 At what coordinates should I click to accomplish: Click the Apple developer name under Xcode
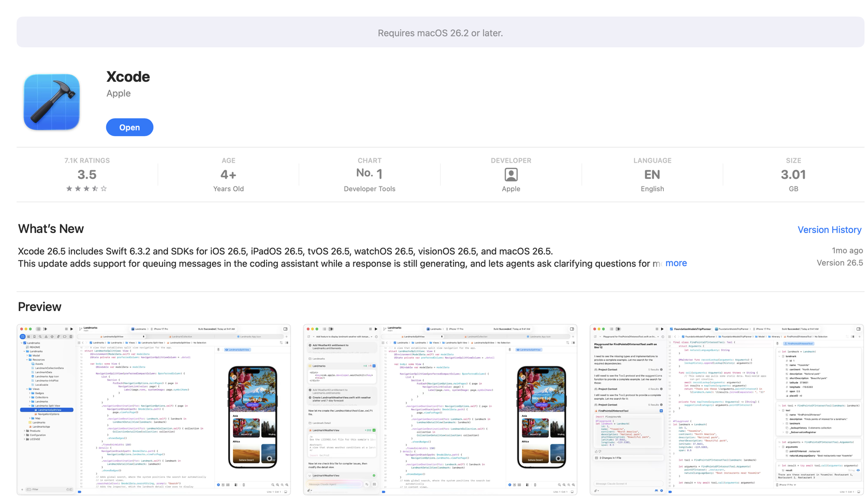[118, 93]
